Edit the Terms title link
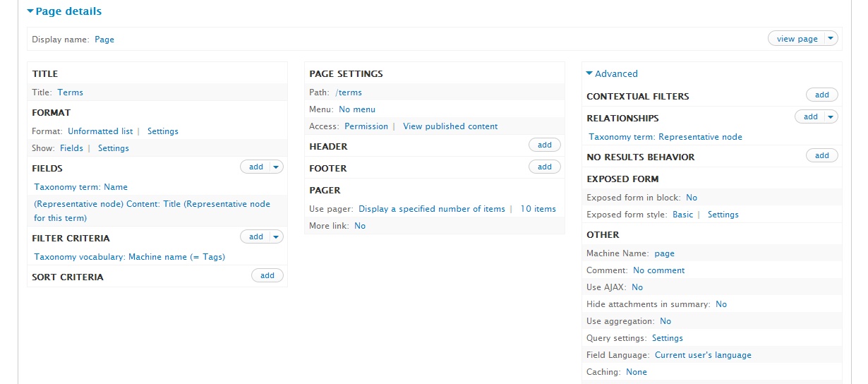The image size is (868, 384). (x=71, y=92)
